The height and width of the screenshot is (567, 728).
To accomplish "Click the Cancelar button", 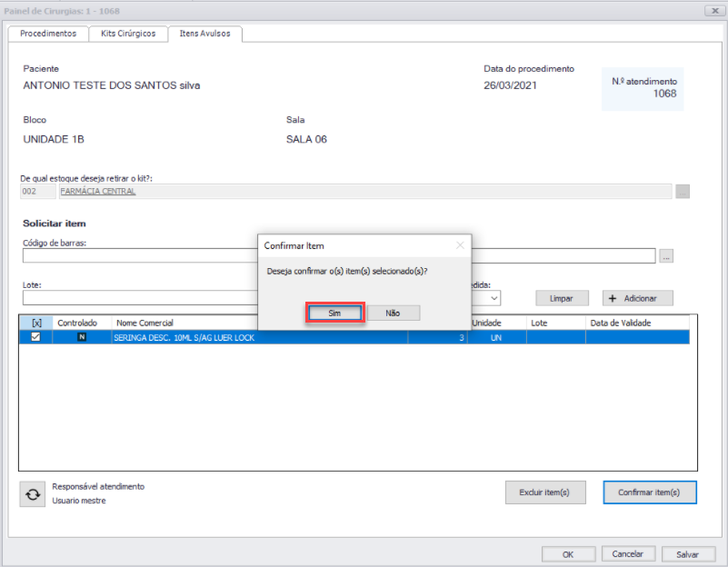I will [x=628, y=554].
